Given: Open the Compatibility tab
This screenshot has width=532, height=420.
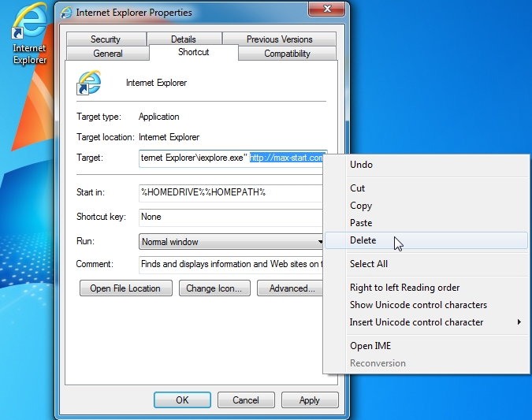Looking at the screenshot, I should (288, 54).
